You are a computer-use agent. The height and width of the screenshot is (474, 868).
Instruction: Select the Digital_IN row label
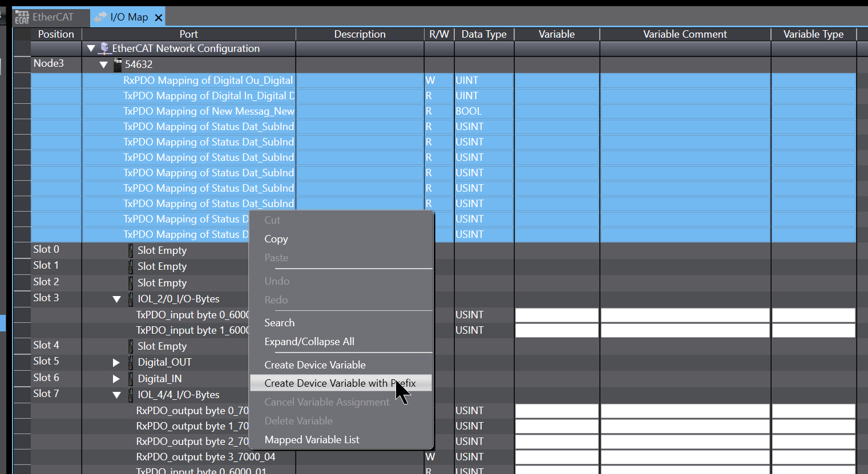coord(160,379)
